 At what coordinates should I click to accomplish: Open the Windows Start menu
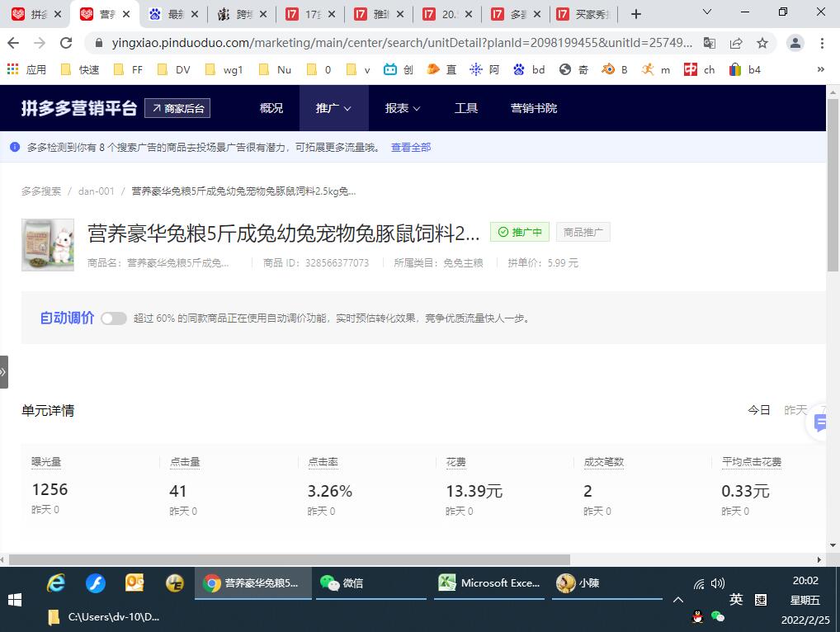point(15,599)
